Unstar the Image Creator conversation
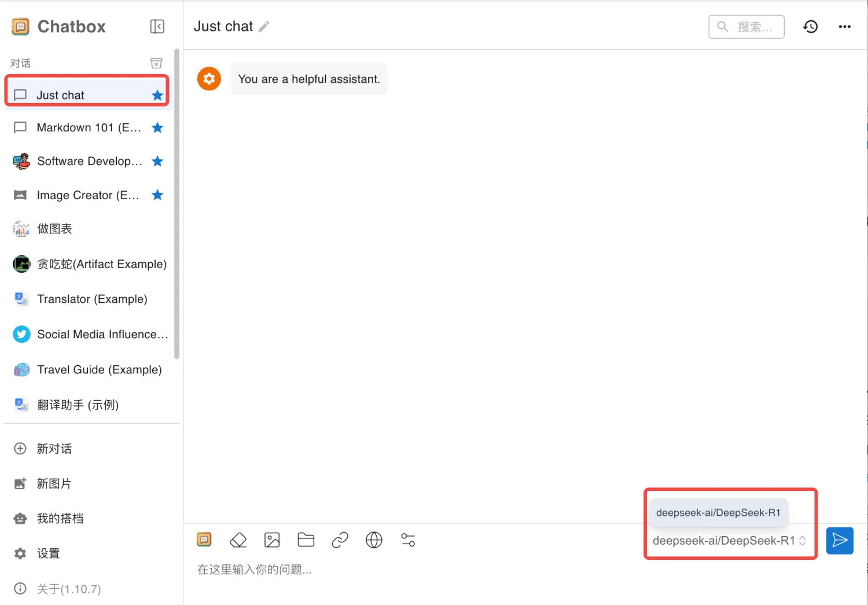Screen dimensions: 868x605 click(x=157, y=195)
